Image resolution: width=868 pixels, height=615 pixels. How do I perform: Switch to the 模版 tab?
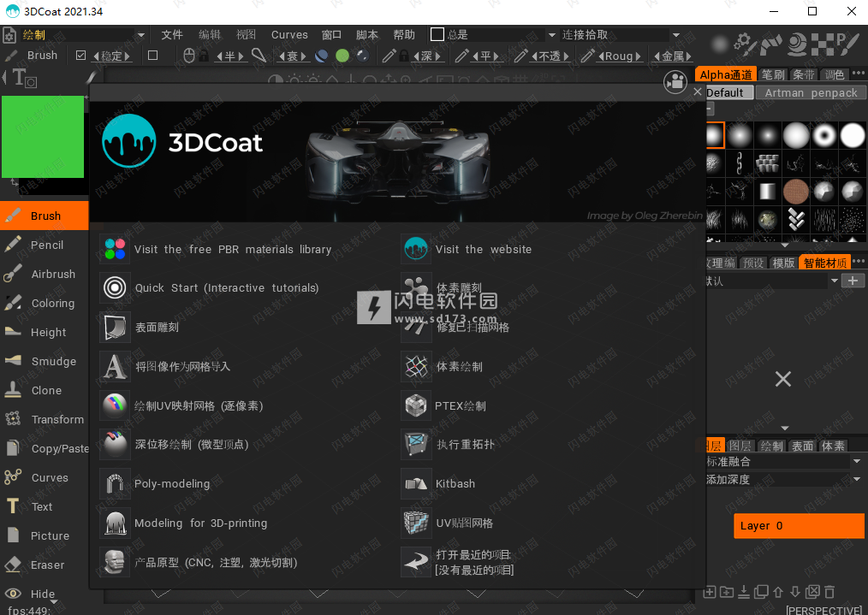(x=782, y=263)
